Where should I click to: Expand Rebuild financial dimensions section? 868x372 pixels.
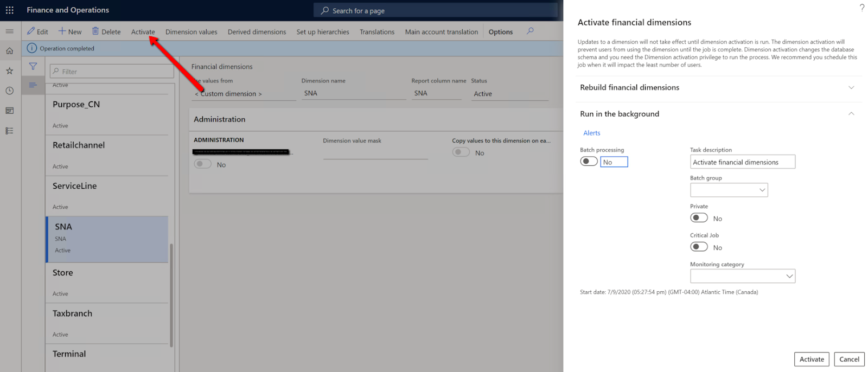[x=718, y=87]
